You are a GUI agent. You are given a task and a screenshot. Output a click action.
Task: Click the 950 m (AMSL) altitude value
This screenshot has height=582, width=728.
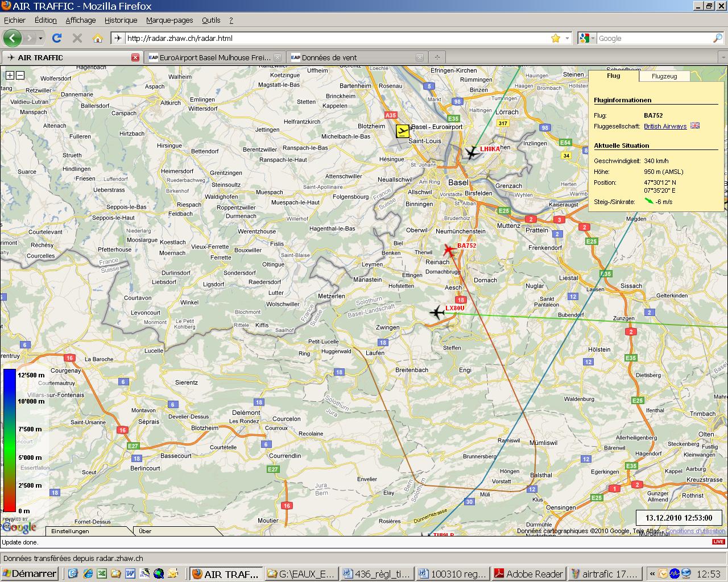pos(664,172)
